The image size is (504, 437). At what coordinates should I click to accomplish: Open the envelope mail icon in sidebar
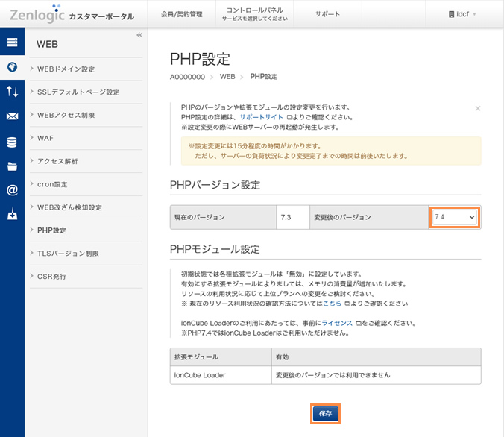coord(12,116)
